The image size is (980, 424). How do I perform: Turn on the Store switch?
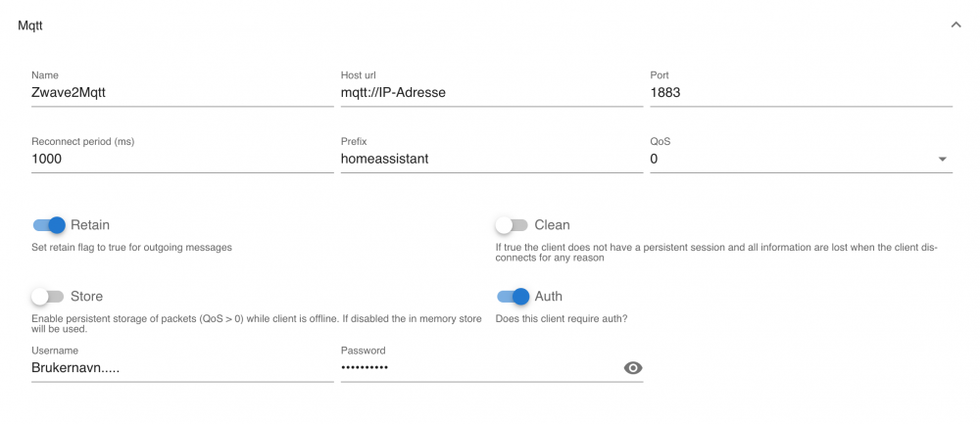pos(47,296)
